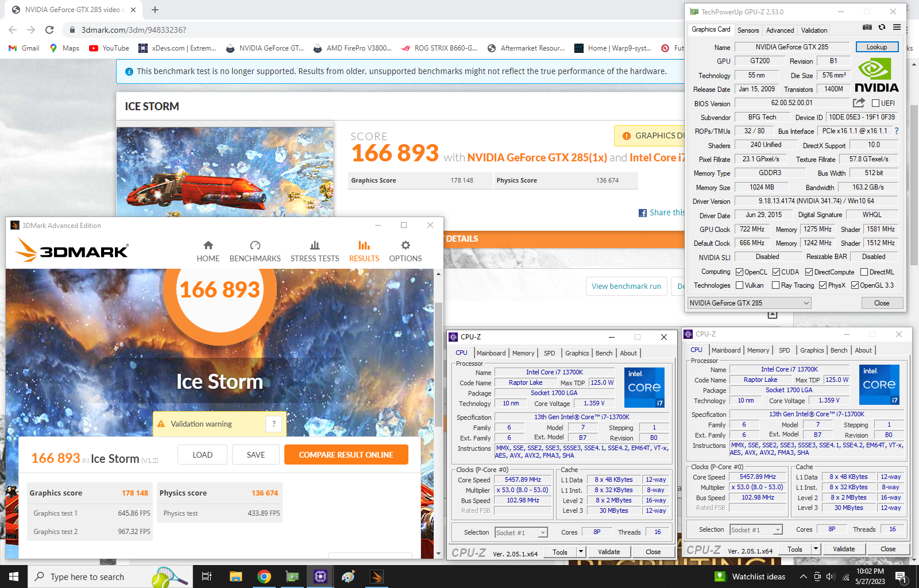Click the browser forward arrow
The image size is (919, 588).
click(31, 30)
